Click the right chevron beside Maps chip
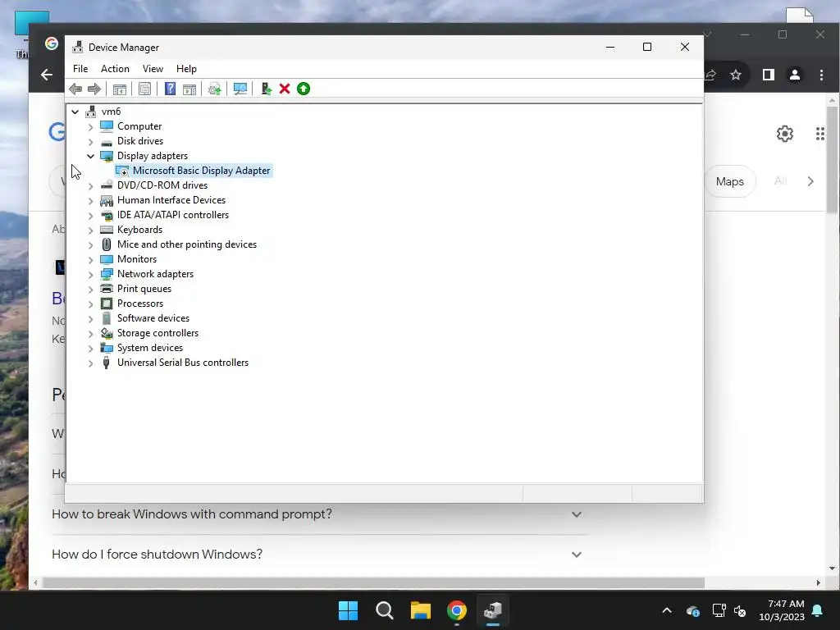Screen dimensions: 840x630 pyautogui.click(x=810, y=181)
